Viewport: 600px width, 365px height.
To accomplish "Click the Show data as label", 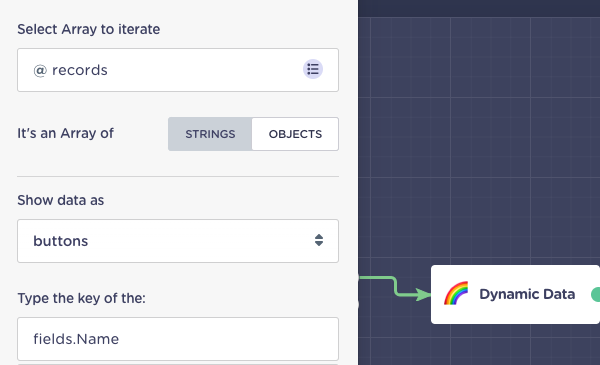I will [x=60, y=200].
